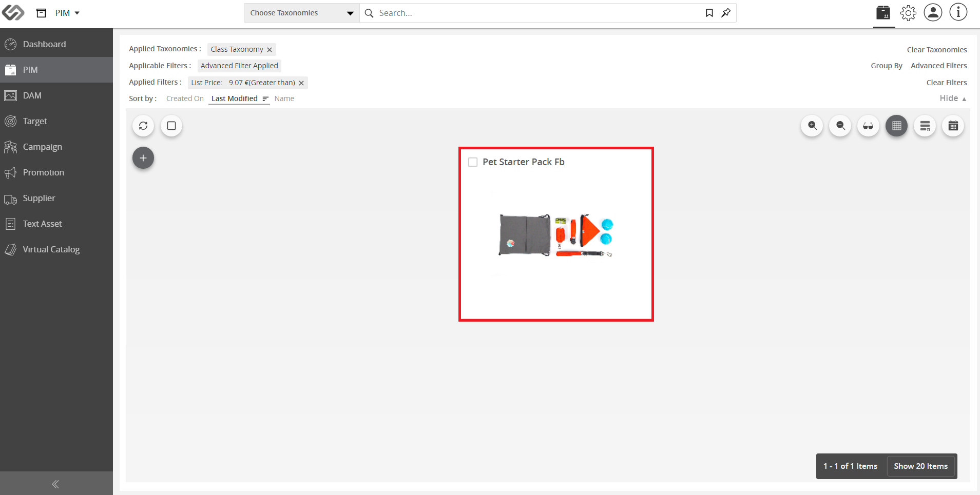
Task: Open Supplier in the sidebar
Action: [x=56, y=198]
